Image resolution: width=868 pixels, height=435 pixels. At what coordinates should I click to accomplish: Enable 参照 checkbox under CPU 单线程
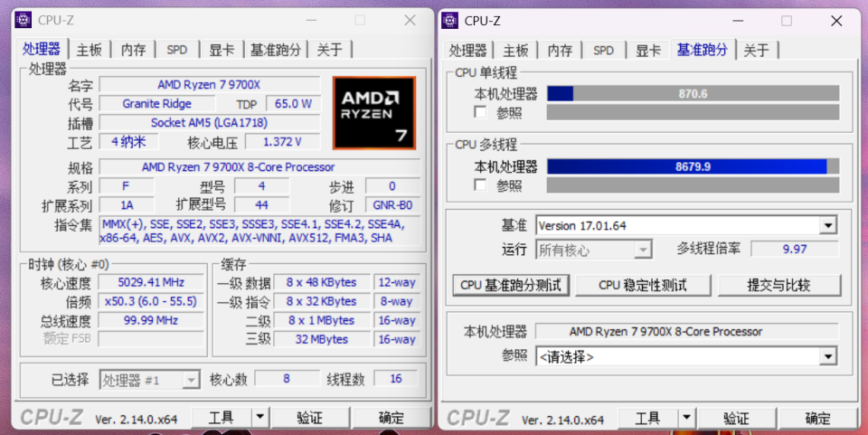click(x=481, y=112)
